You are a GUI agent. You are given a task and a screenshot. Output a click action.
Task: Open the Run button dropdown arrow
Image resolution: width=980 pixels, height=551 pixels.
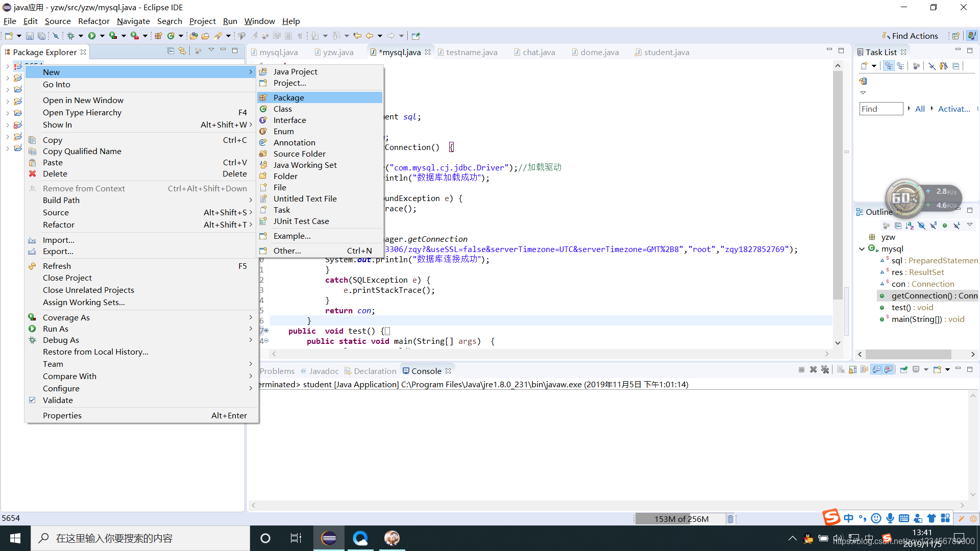coord(102,36)
